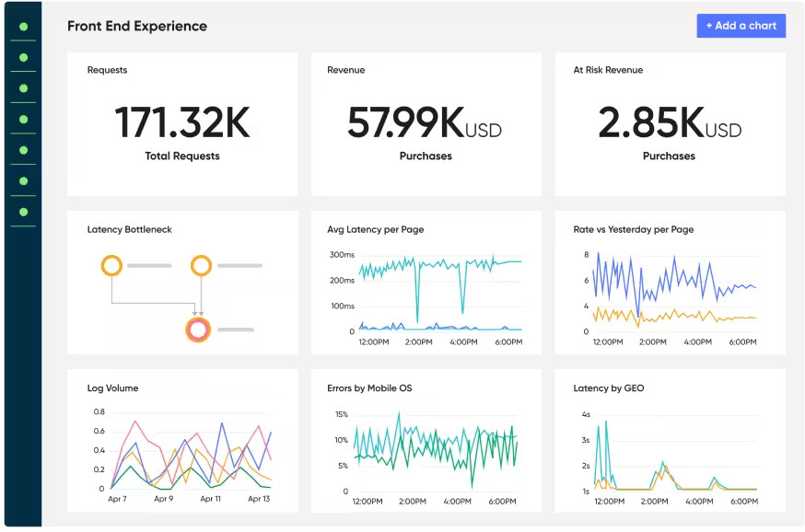The width and height of the screenshot is (805, 532).
Task: Click the fifth green dot in the sidebar
Action: point(23,150)
